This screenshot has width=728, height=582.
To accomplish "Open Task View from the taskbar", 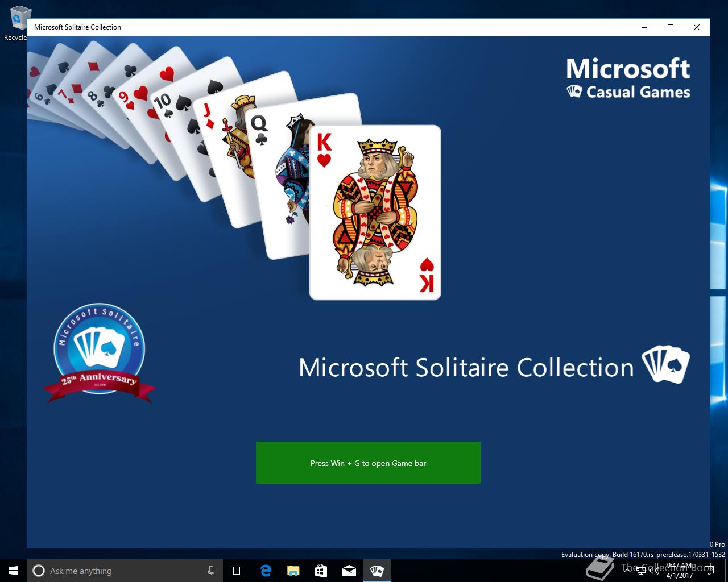I will click(237, 571).
